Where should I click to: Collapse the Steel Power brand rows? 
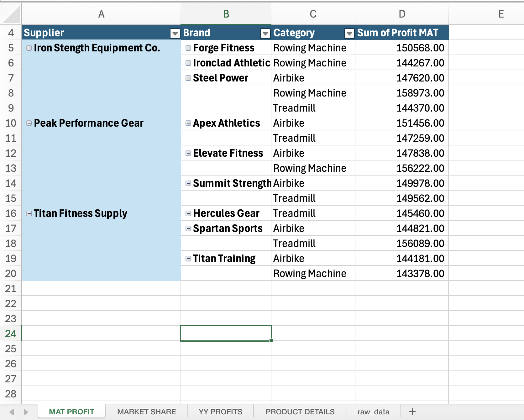pyautogui.click(x=188, y=78)
